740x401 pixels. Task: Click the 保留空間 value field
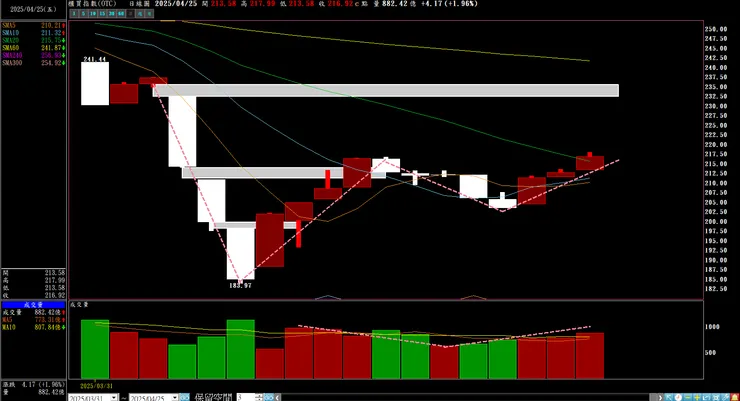(246, 397)
